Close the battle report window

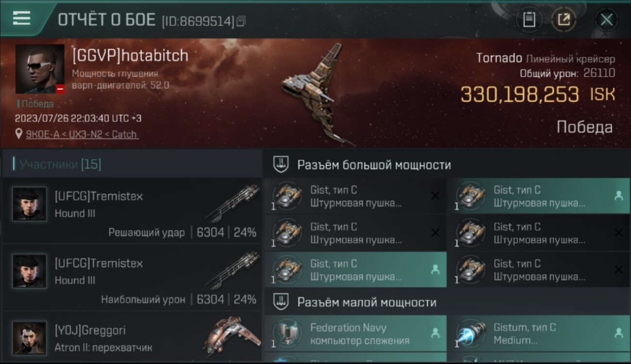[x=606, y=20]
